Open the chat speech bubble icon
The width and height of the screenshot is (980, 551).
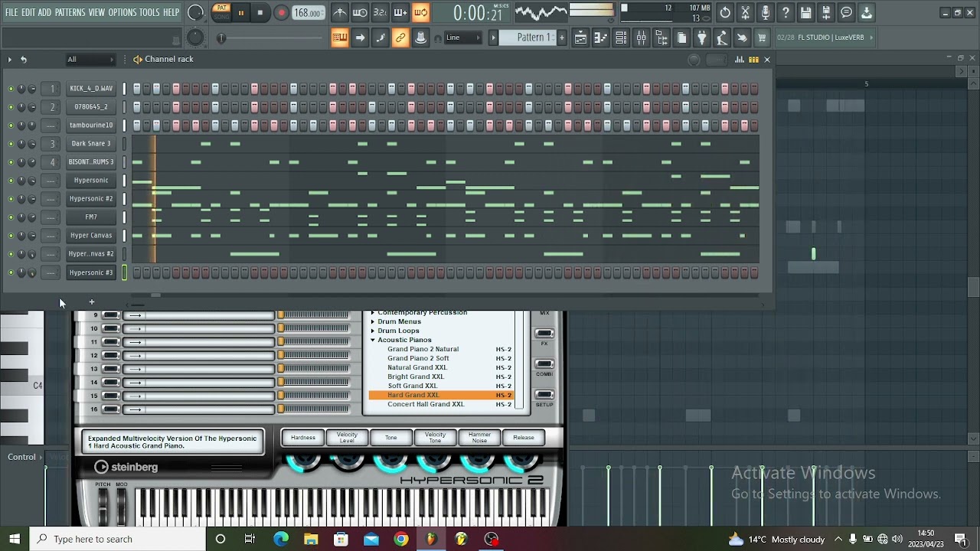[x=846, y=12]
